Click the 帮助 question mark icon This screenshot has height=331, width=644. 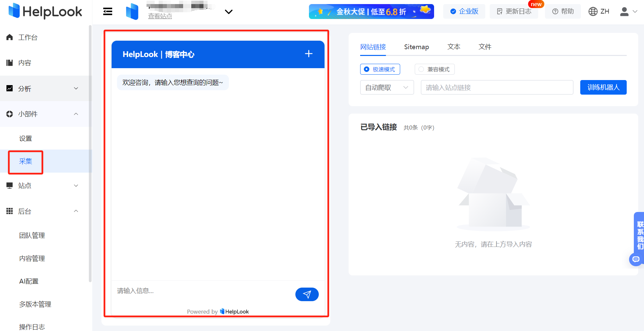pyautogui.click(x=555, y=12)
